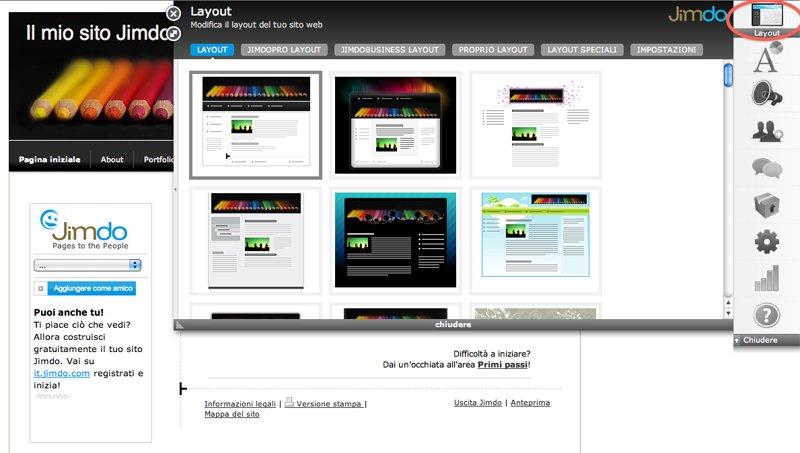Open the font style letter A icon

767,57
